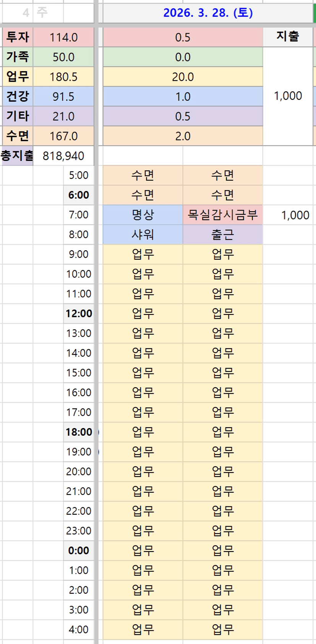This screenshot has width=316, height=644.
Task: Click the 1,000 expense in the 7:00 row
Action: click(x=295, y=215)
